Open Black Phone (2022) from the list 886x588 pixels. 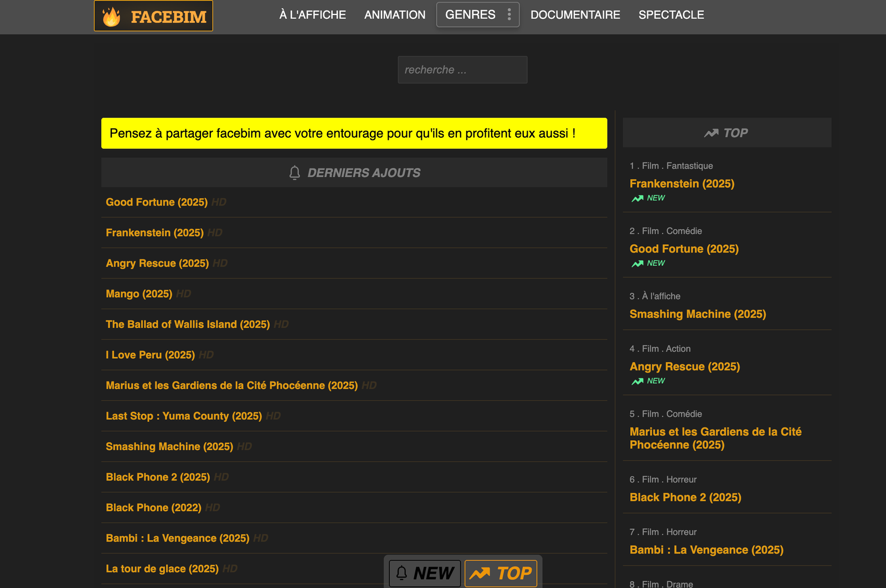pos(153,508)
